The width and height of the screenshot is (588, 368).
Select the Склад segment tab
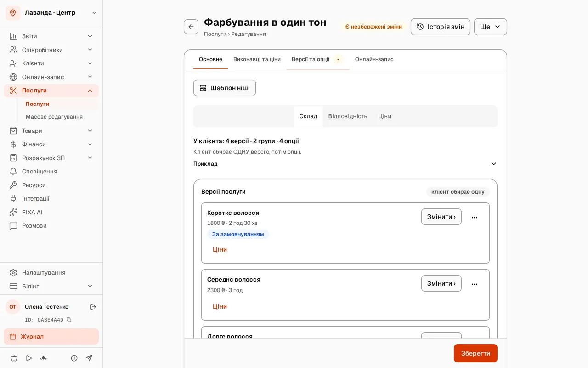[308, 116]
